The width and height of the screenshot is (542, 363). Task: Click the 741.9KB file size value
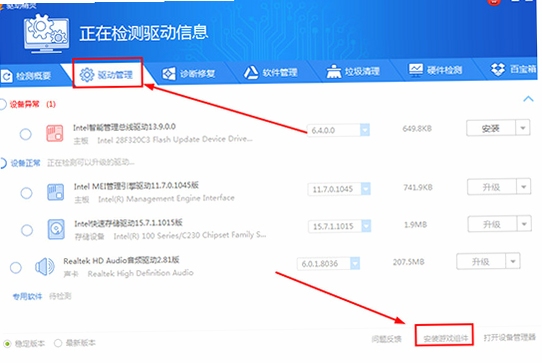point(418,188)
